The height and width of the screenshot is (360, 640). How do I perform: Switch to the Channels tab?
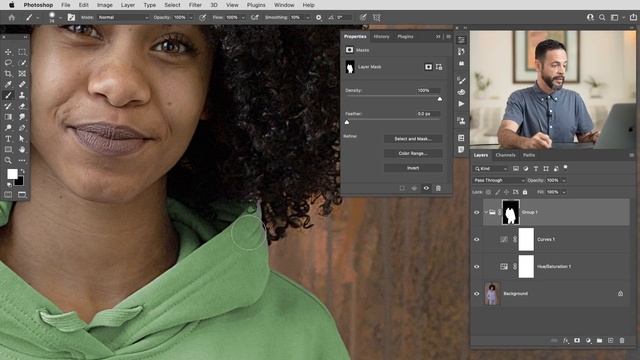click(x=505, y=155)
